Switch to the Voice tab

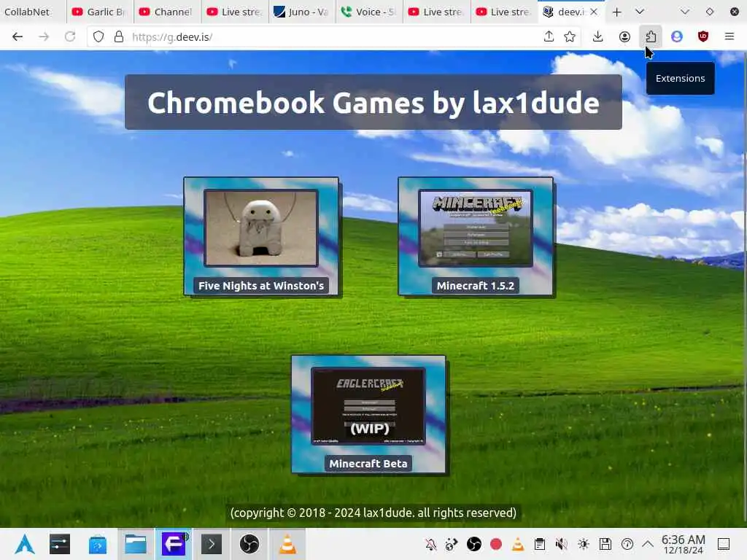pos(368,12)
